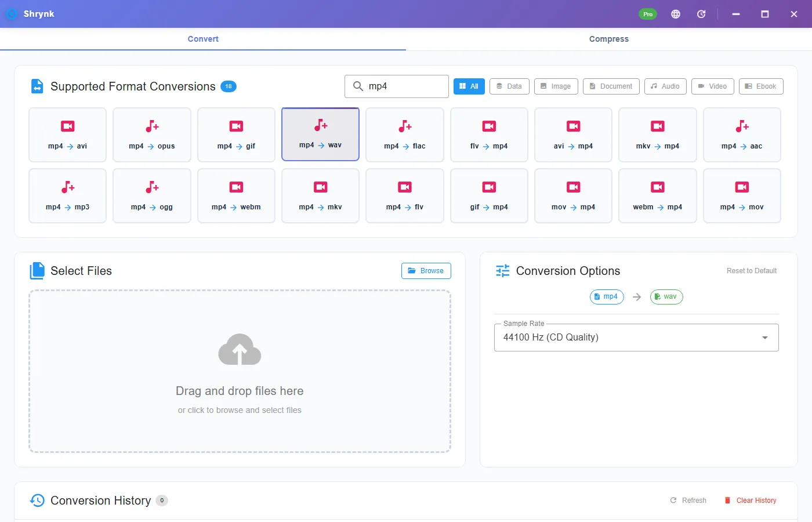The height and width of the screenshot is (522, 812).
Task: Filter formats by Data
Action: [509, 86]
